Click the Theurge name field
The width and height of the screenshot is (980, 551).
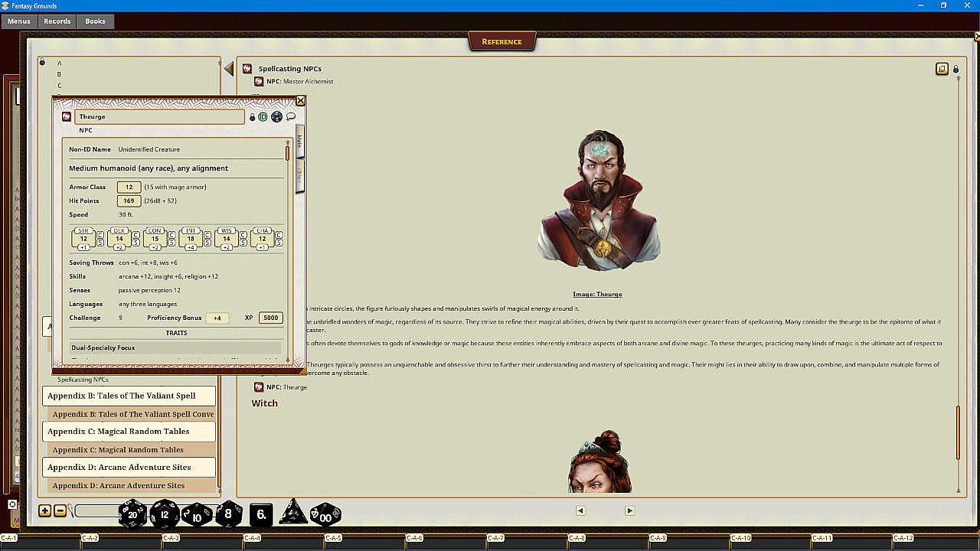pyautogui.click(x=159, y=117)
